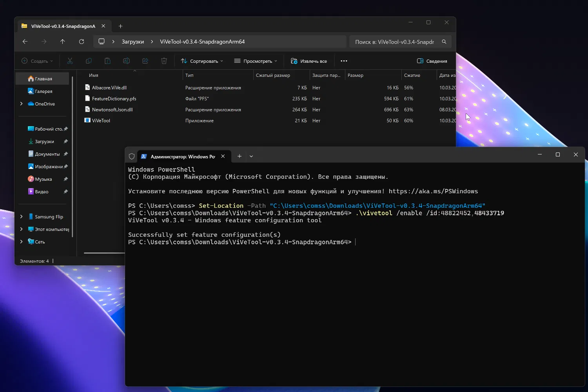
Task: Click the PC monitor icon in address bar
Action: click(102, 42)
